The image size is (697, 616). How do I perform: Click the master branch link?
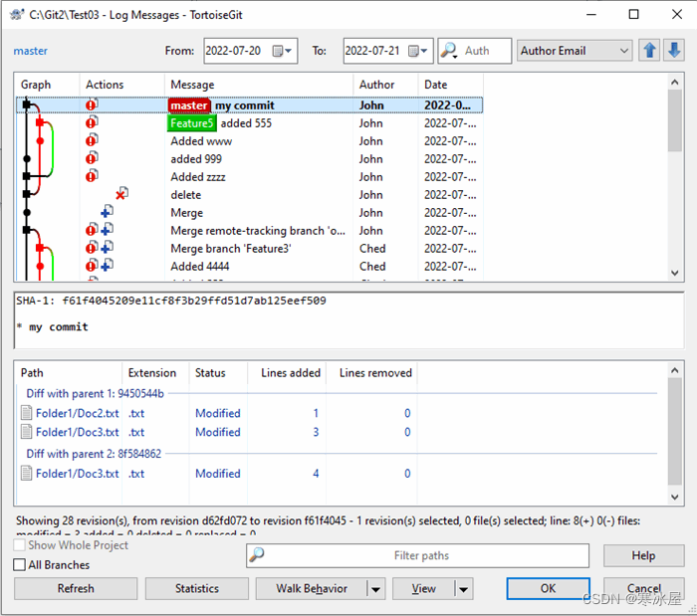(x=30, y=51)
